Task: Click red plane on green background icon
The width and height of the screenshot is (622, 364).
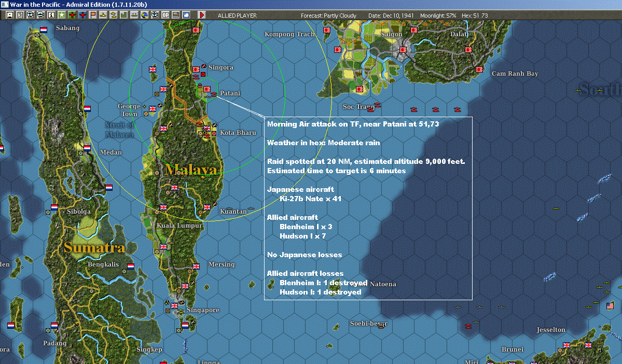Action: click(x=72, y=15)
